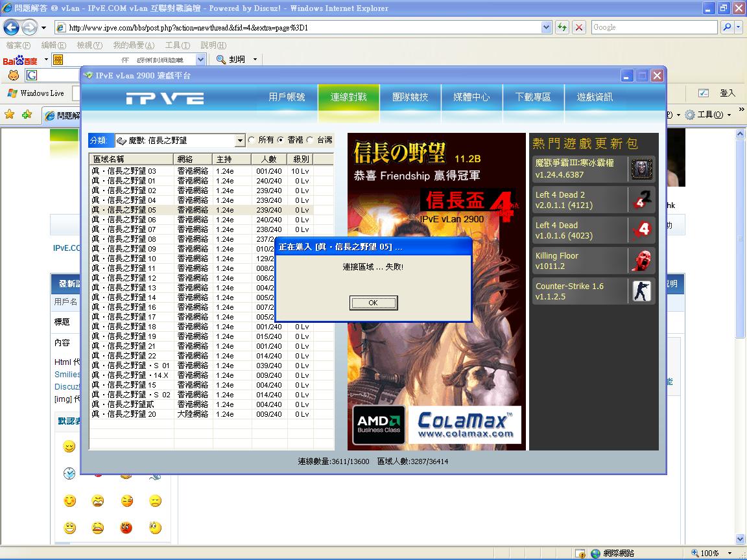Select the 香港 region radio button
Image resolution: width=747 pixels, height=560 pixels.
tap(281, 140)
